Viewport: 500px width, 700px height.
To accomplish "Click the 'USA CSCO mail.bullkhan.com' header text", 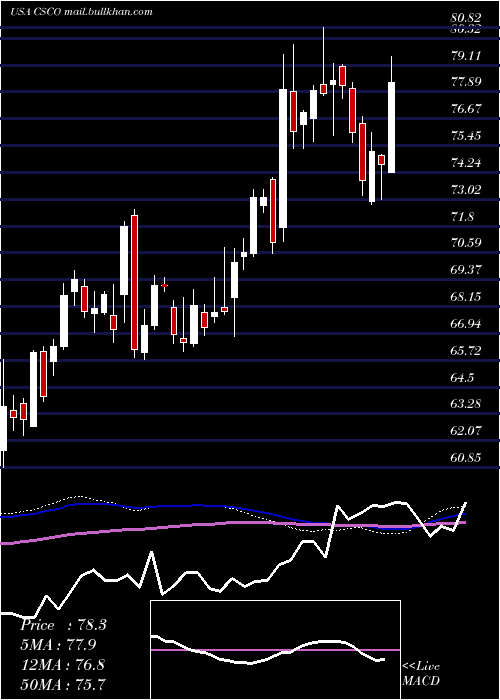I will 81,12.
